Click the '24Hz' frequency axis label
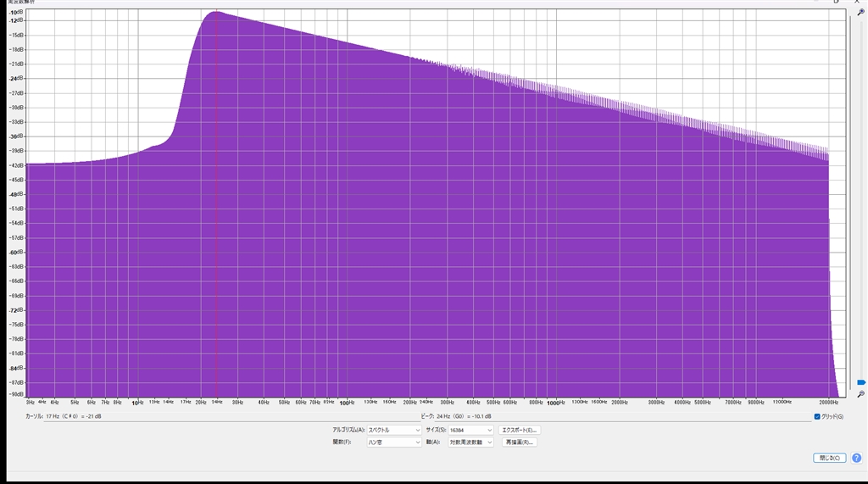The height and width of the screenshot is (484, 868). pos(216,402)
